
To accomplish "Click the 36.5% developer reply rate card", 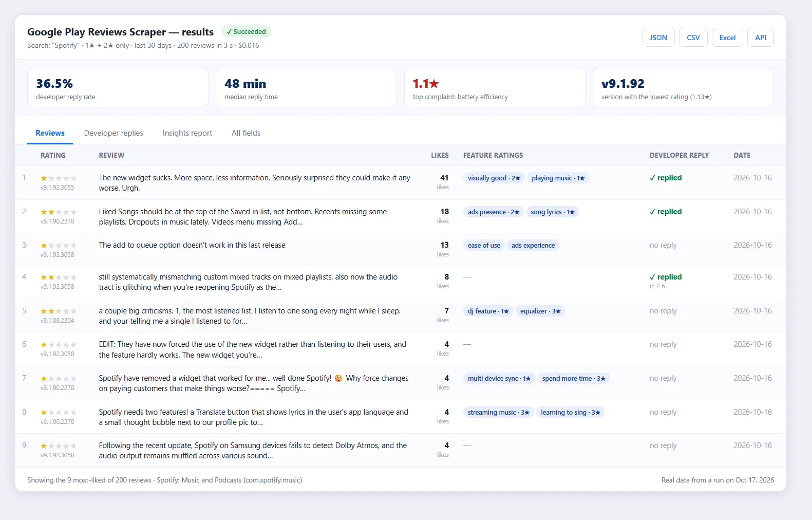I will [x=118, y=88].
